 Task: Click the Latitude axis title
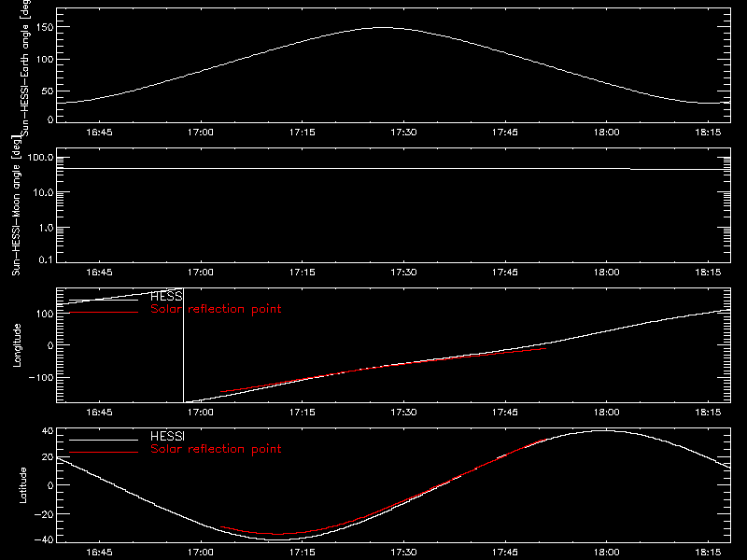[x=22, y=485]
